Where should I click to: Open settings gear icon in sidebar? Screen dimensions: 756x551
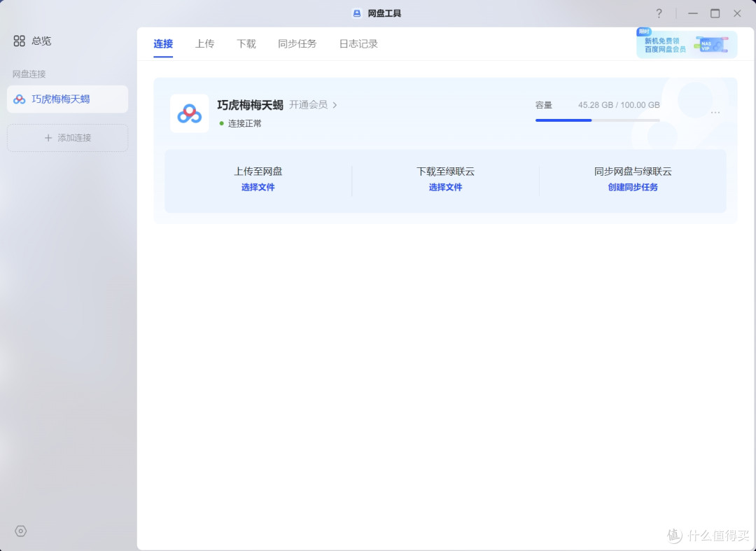[x=21, y=531]
